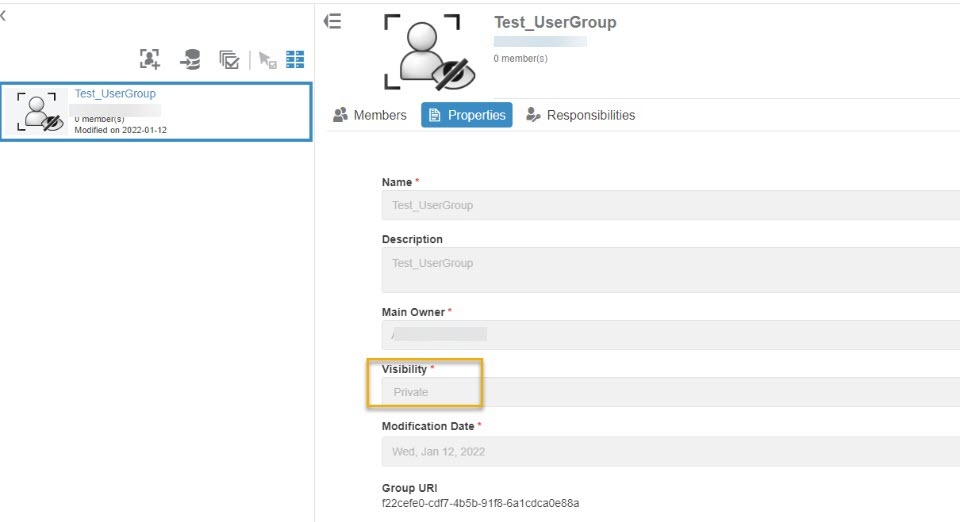
Task: Open the Members tab
Action: (370, 115)
